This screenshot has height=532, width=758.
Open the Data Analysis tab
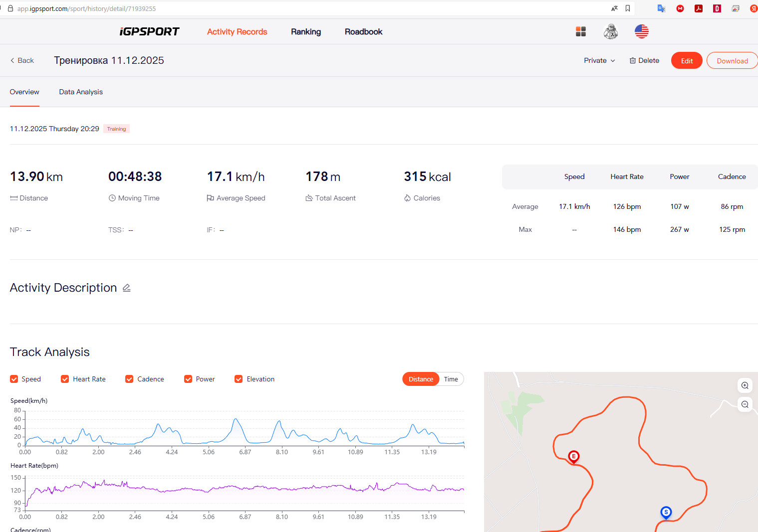[81, 92]
